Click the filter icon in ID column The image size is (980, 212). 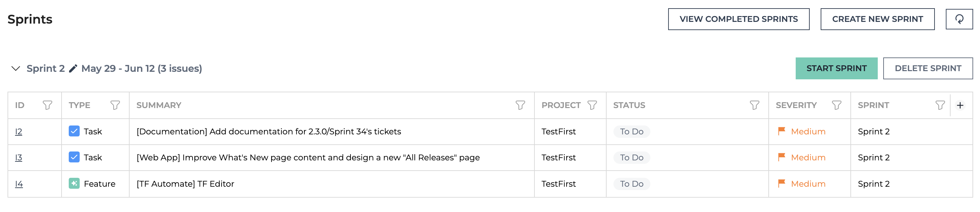point(48,105)
